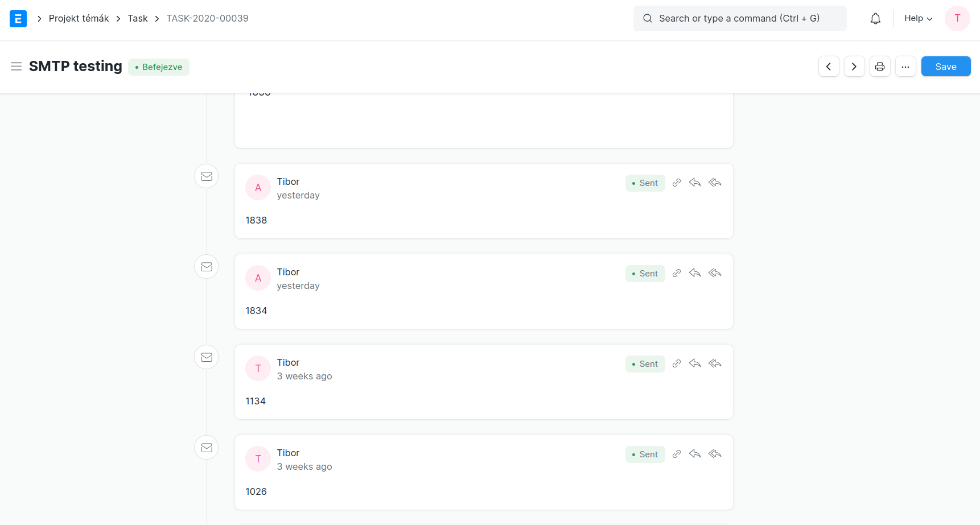Click the Save button

click(x=946, y=67)
